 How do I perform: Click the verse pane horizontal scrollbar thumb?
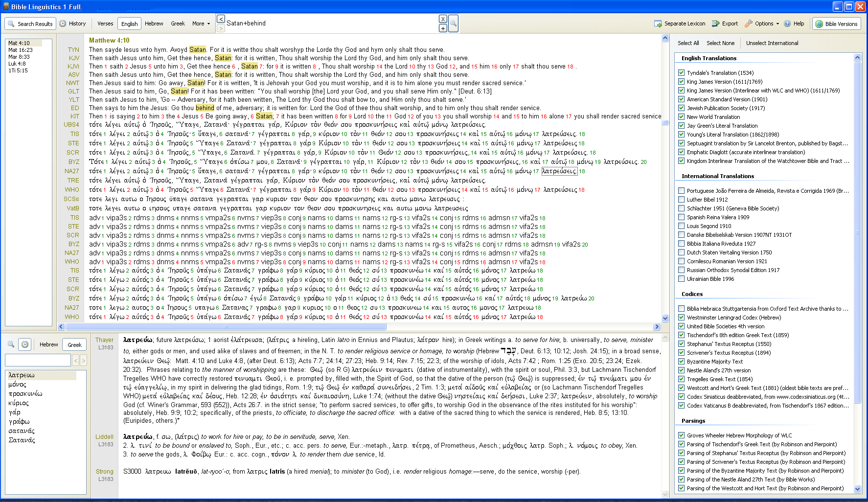(x=226, y=327)
